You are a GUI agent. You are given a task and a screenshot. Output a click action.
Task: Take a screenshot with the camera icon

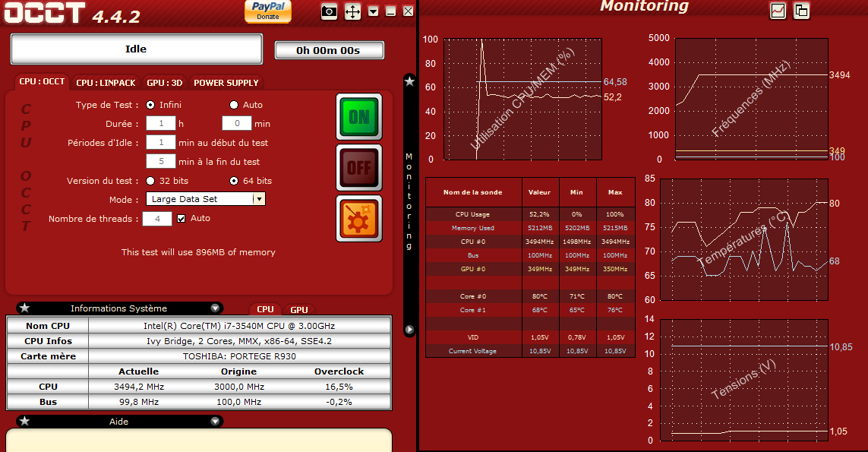point(330,11)
